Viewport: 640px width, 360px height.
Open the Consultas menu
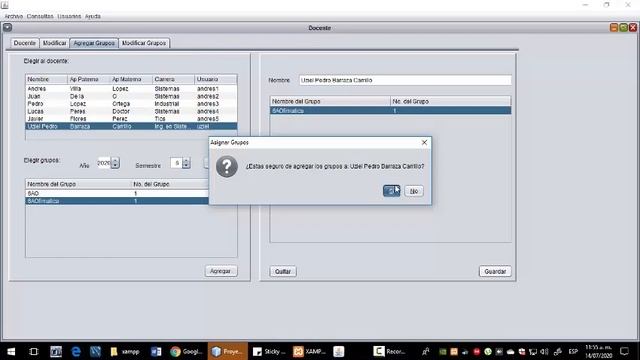[40, 16]
